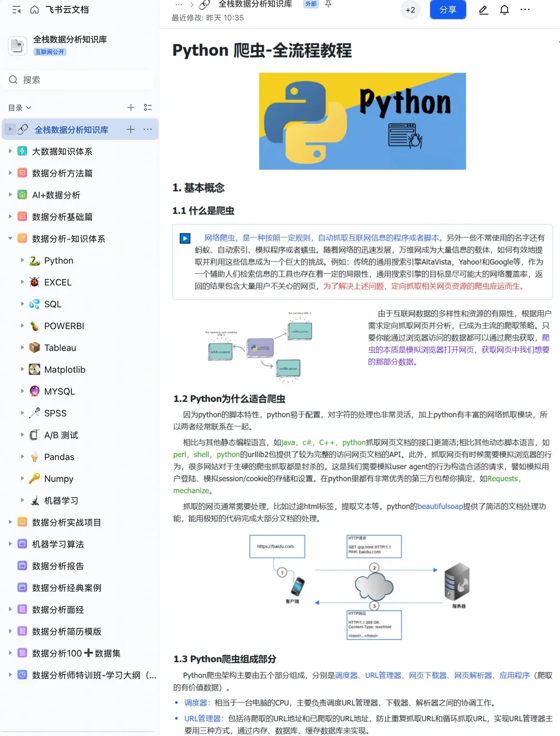Click the HTTP request diagram image
The height and width of the screenshot is (736, 560).
(x=360, y=587)
